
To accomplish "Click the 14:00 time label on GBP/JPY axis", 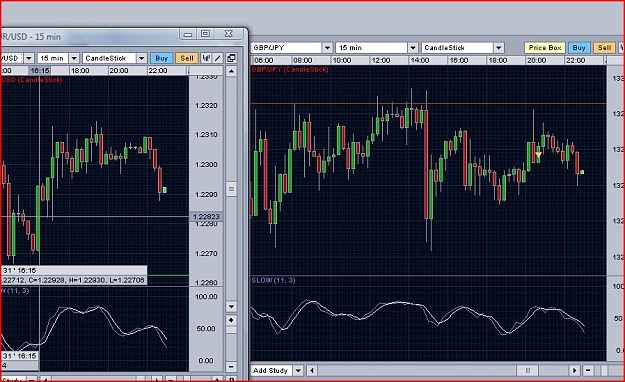I will pos(419,61).
